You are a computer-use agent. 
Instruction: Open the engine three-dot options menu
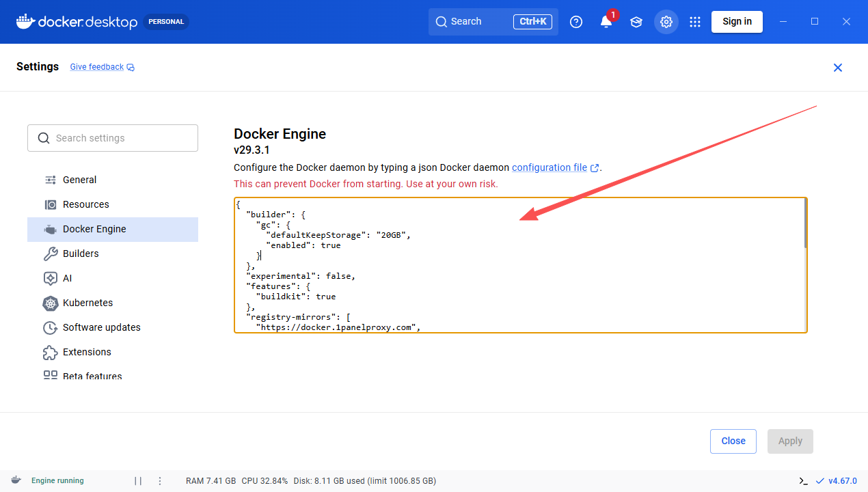[160, 480]
